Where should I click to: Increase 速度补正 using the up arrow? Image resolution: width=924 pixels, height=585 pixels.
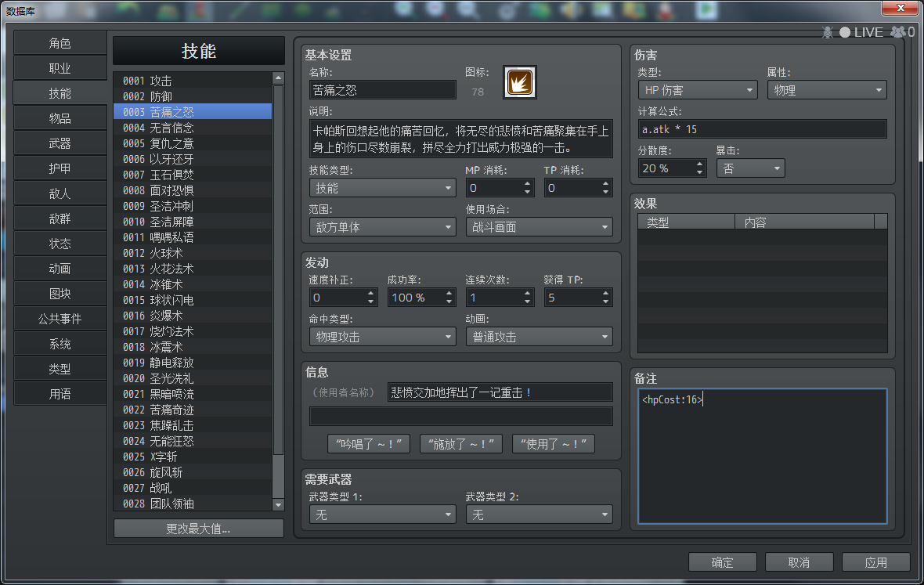pos(370,294)
